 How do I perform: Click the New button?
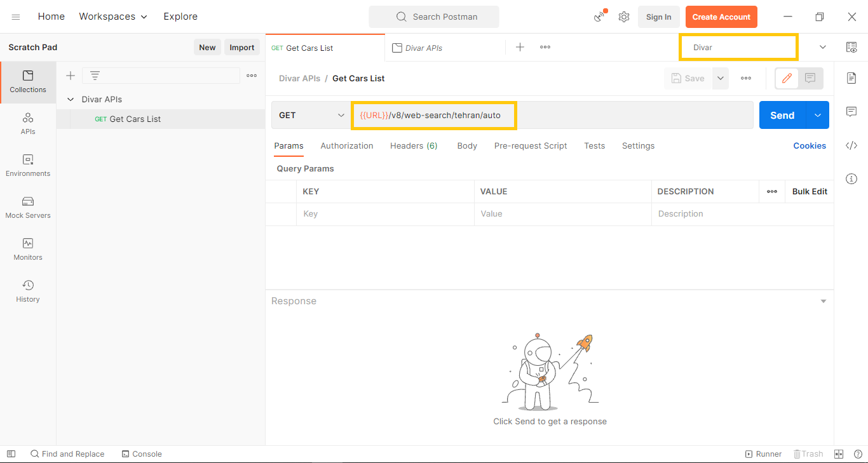(207, 47)
